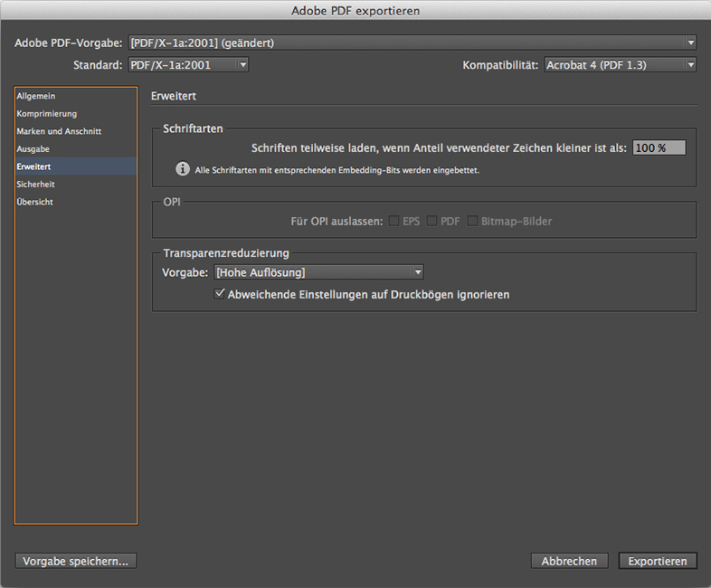Select Marken und Anschnitt section
The width and height of the screenshot is (711, 588).
pos(76,131)
